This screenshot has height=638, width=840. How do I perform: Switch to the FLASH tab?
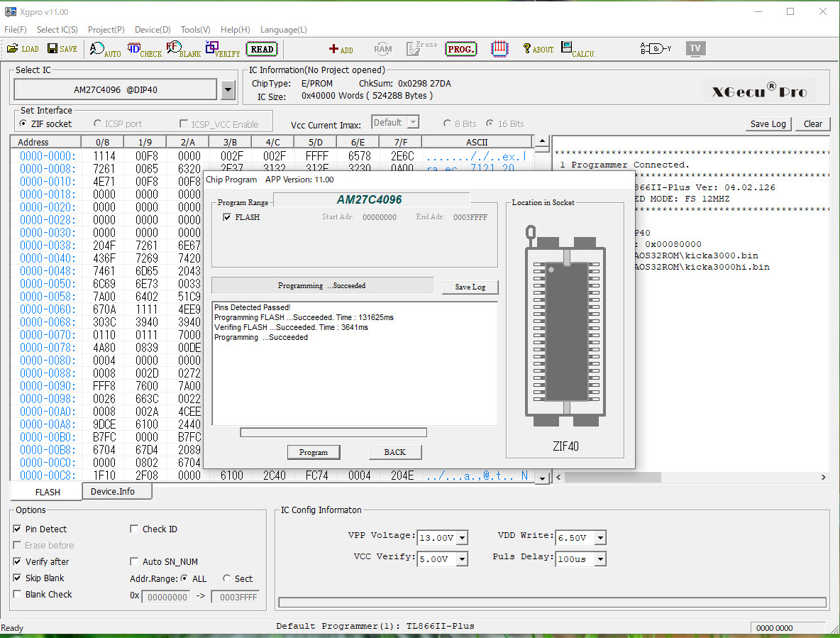[x=47, y=492]
